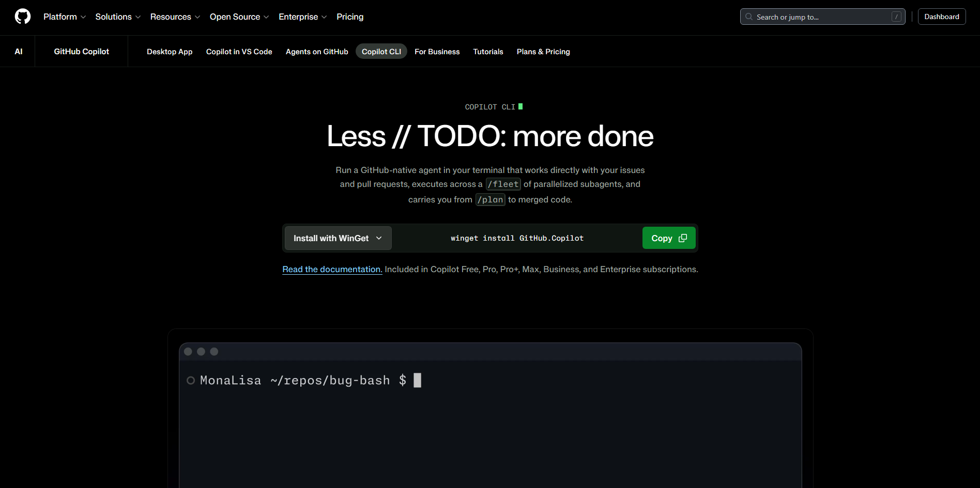The image size is (980, 488).
Task: Expand the Enterprise menu
Action: click(303, 17)
